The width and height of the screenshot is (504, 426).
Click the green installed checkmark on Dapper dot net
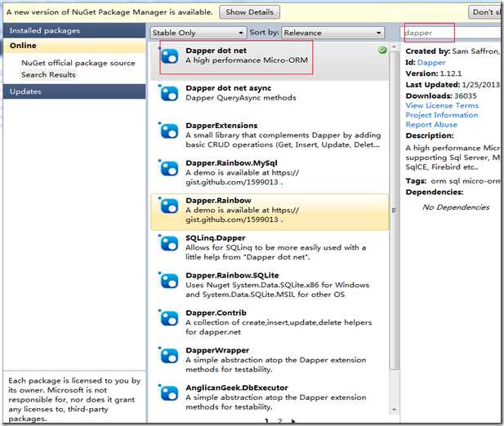(382, 50)
